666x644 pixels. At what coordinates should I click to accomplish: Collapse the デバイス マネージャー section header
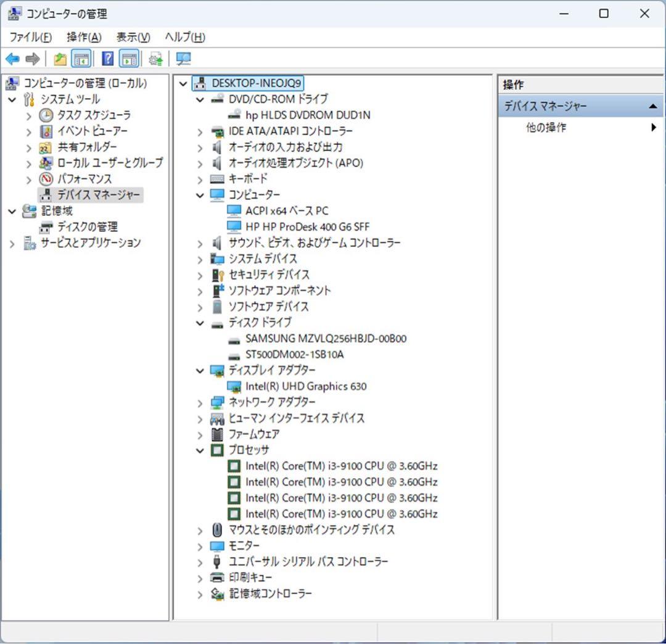pos(654,106)
